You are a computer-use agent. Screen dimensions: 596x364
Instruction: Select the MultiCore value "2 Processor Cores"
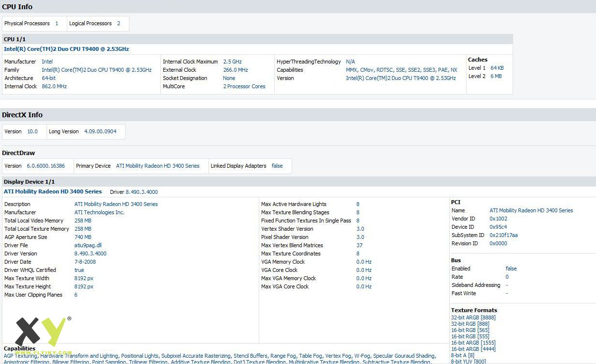point(244,86)
